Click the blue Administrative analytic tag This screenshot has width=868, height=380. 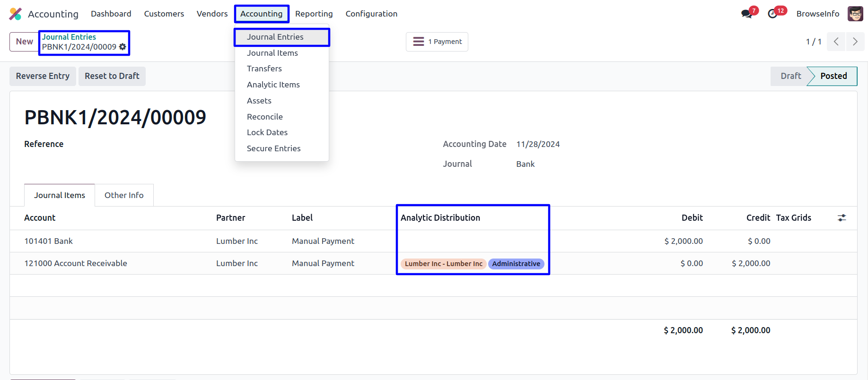coord(516,264)
